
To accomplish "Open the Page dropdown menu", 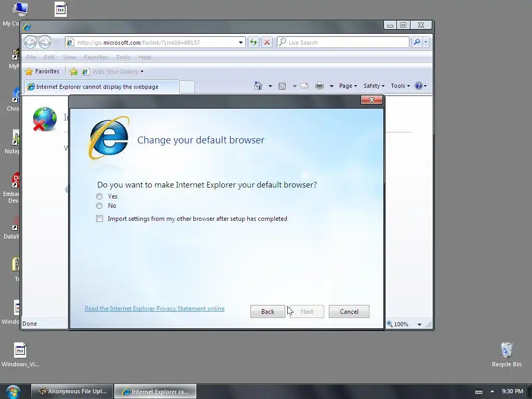I will (x=348, y=86).
